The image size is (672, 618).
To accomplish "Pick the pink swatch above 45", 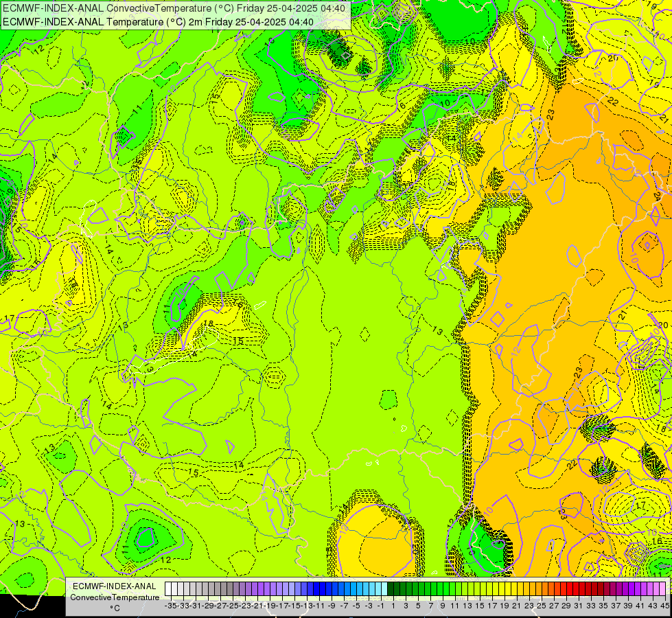I will point(662,589).
